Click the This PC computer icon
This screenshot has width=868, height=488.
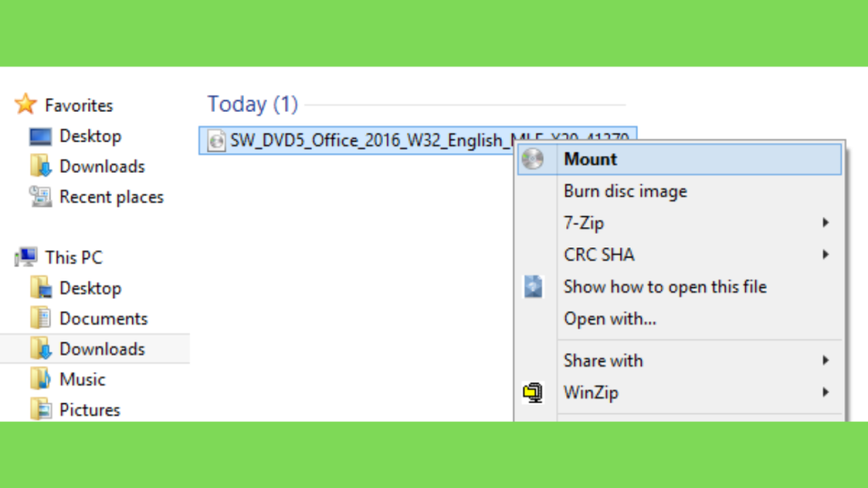pos(26,258)
